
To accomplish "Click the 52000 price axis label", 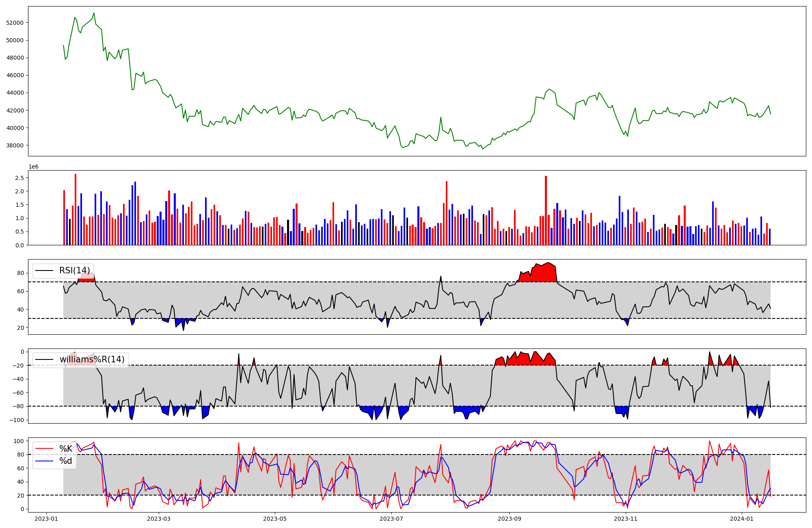I will coord(15,23).
